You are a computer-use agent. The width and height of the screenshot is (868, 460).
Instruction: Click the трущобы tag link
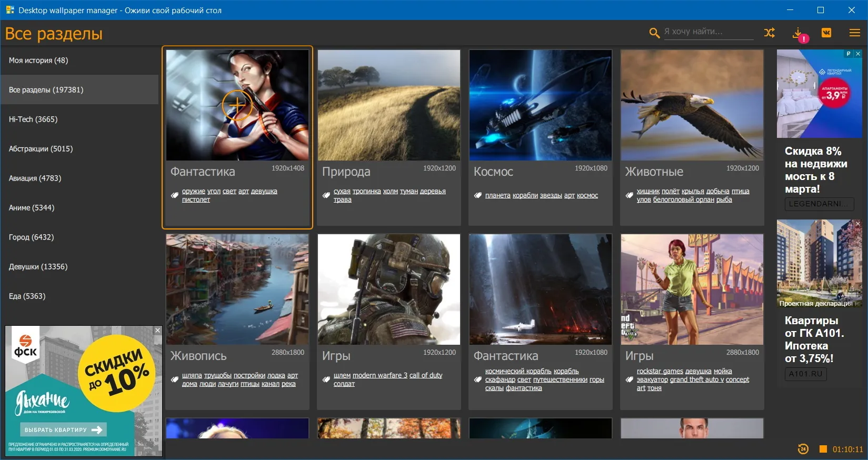click(x=218, y=375)
